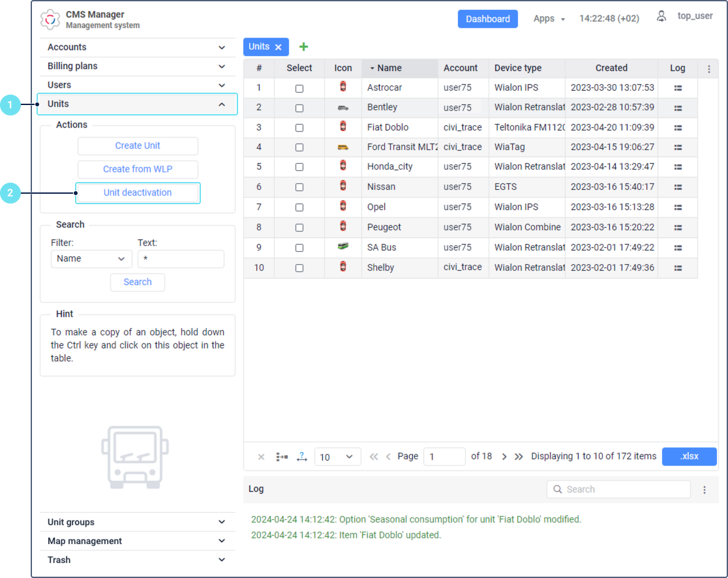The height and width of the screenshot is (578, 728).
Task: Go to next page of units
Action: [x=504, y=457]
